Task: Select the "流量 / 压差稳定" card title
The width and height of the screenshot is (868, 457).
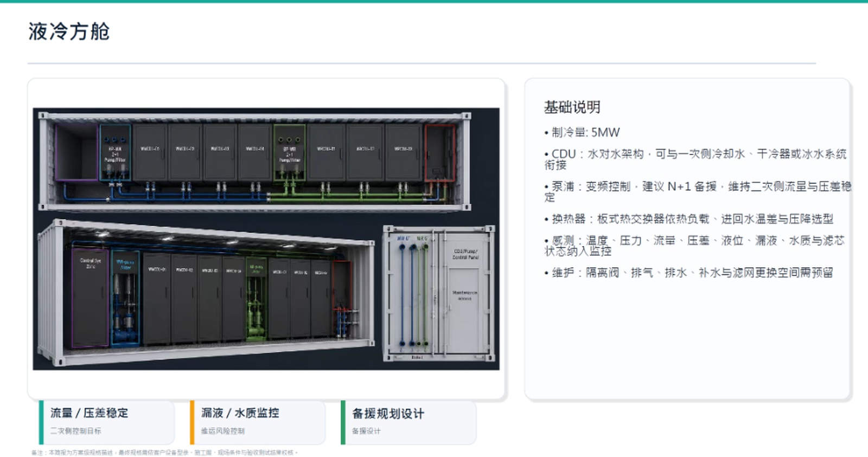Action: click(x=90, y=413)
